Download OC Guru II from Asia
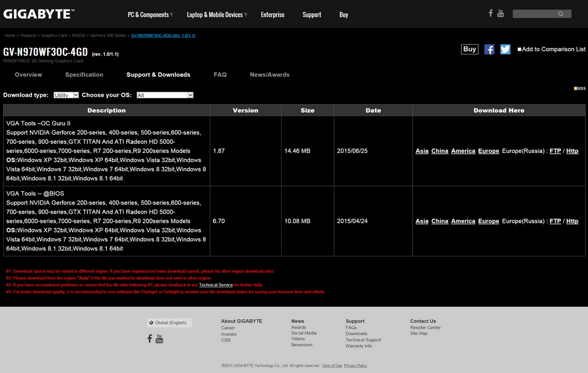588x373 pixels. coord(422,151)
